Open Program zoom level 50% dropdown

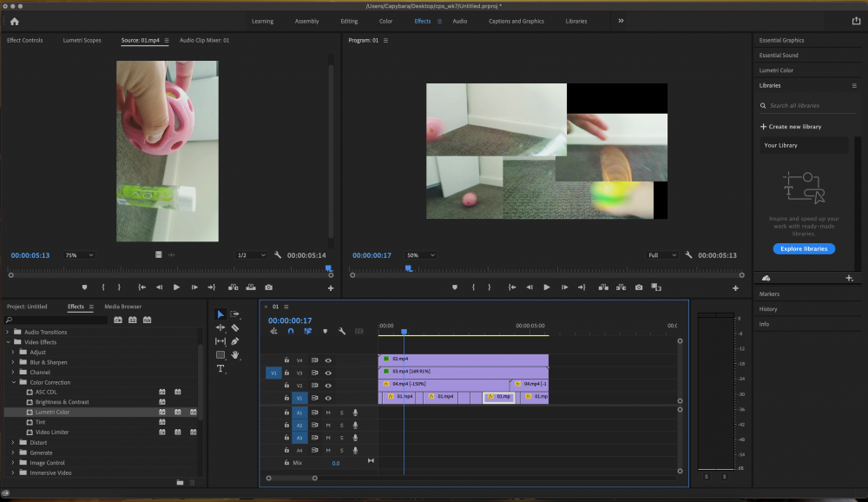coord(421,254)
